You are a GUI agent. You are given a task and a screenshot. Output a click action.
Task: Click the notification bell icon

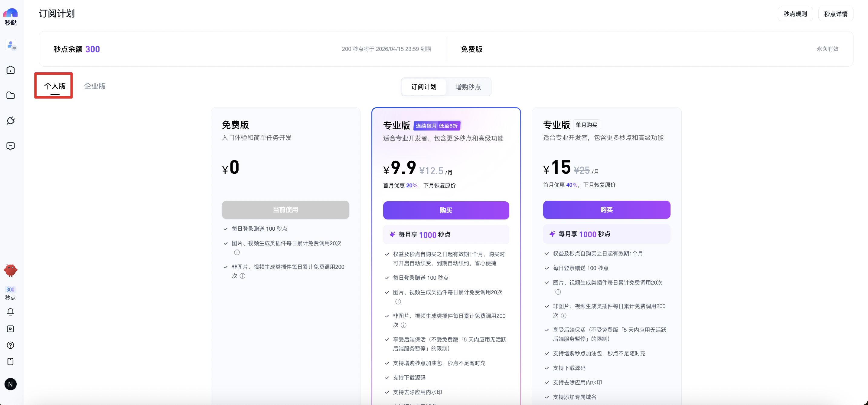(x=11, y=312)
